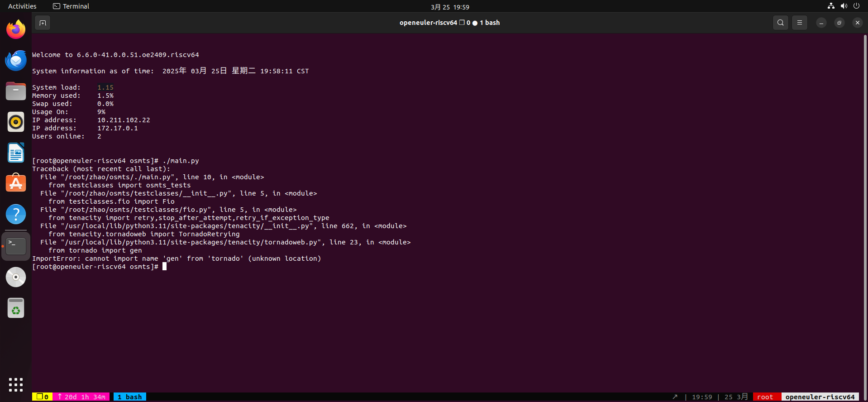Open the Terminal app menu in top bar
The image size is (868, 402).
coord(71,6)
